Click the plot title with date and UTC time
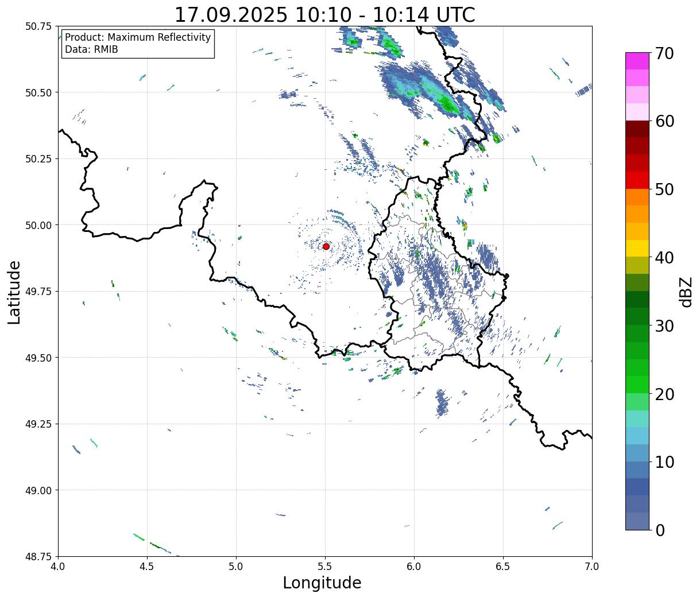The image size is (700, 597). [x=324, y=15]
